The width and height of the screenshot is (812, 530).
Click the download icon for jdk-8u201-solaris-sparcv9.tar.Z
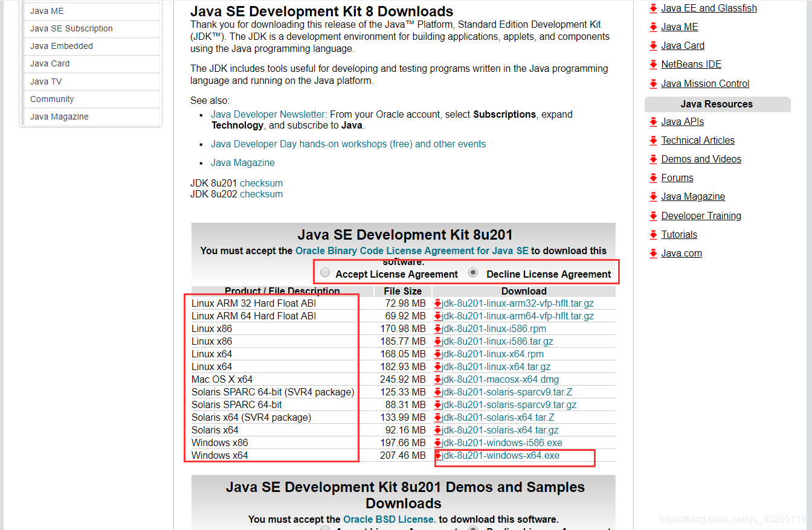click(438, 392)
